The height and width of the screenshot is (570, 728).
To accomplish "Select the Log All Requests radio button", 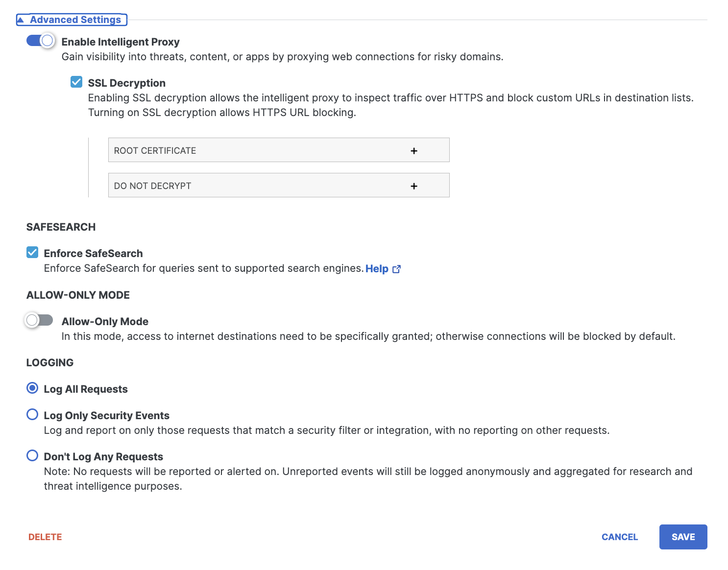I will (32, 388).
